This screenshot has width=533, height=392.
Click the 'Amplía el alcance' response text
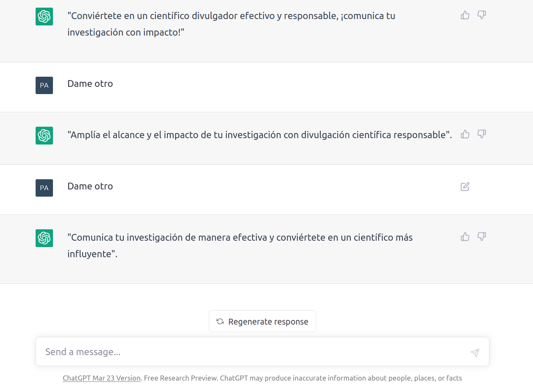[259, 135]
